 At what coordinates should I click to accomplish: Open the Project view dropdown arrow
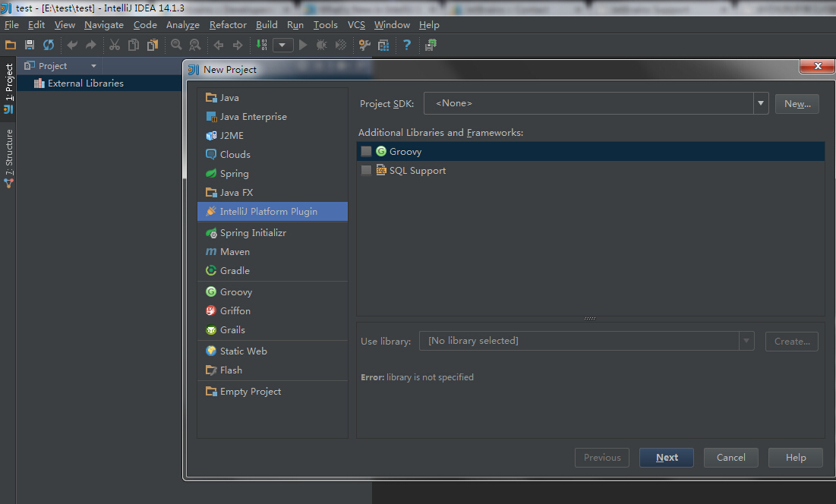94,66
